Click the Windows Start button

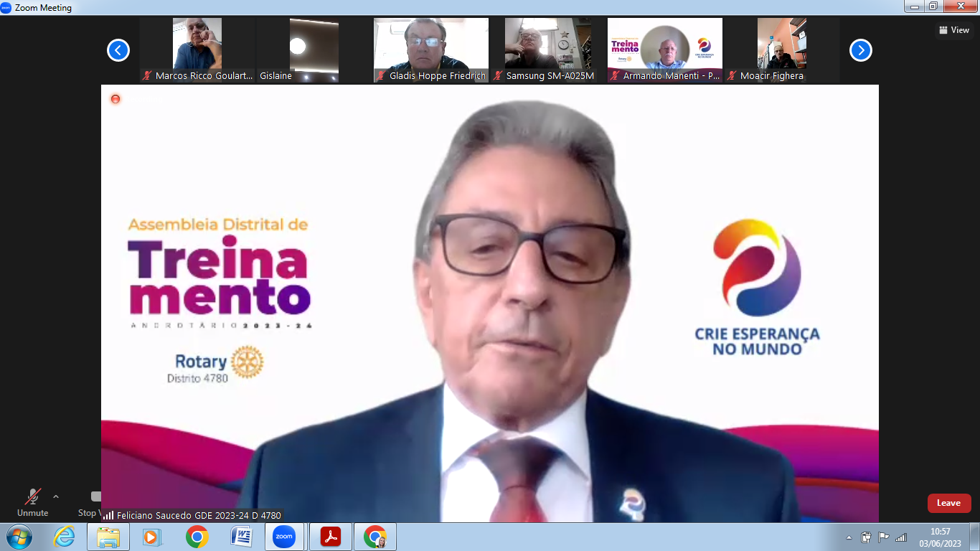point(19,537)
